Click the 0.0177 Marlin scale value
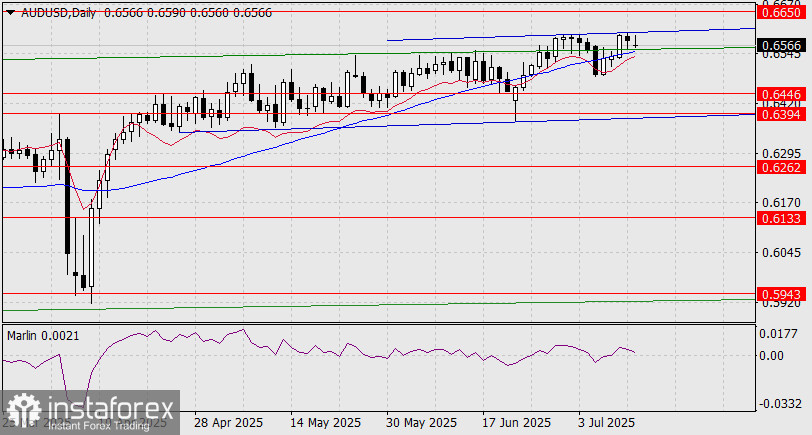 pyautogui.click(x=778, y=334)
